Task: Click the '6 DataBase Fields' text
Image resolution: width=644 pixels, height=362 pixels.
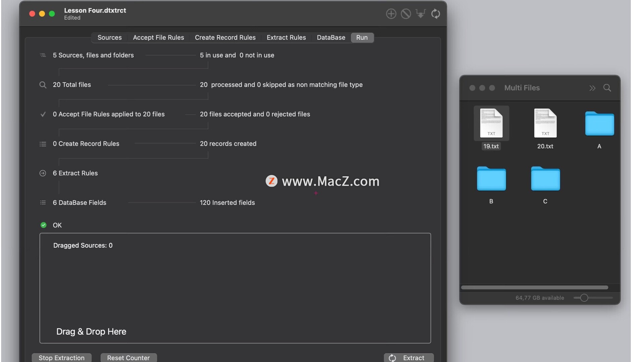Action: tap(79, 202)
